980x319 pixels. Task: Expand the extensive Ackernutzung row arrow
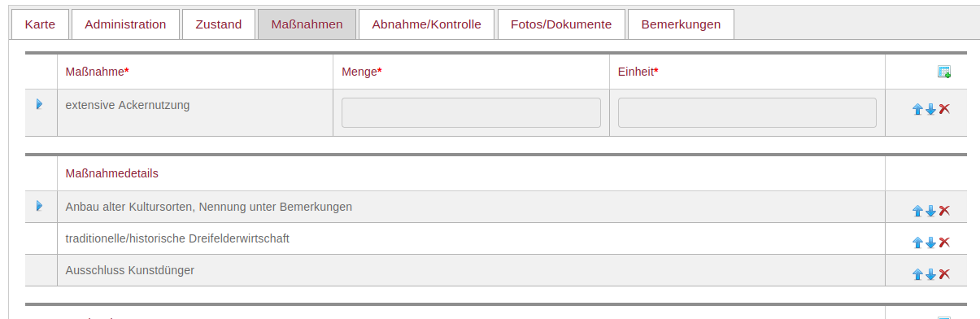[39, 104]
